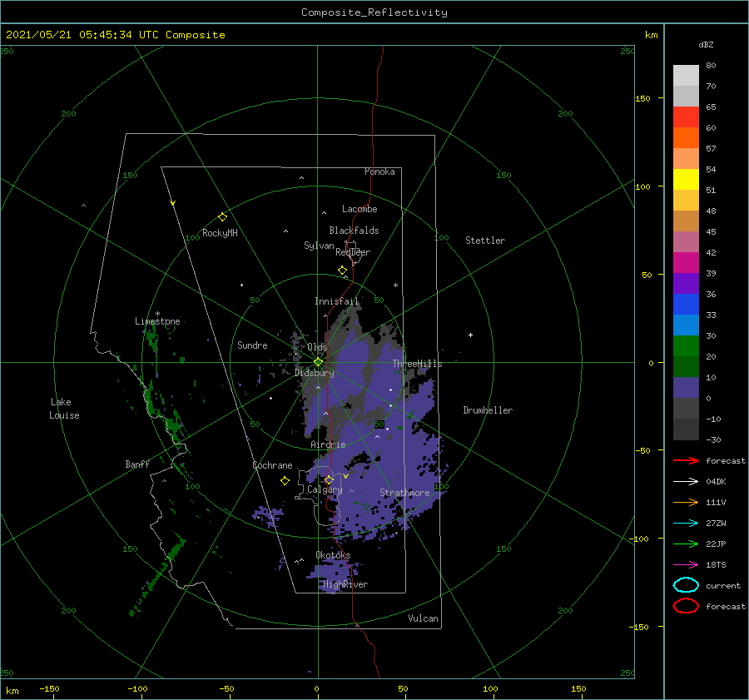
Task: Click the magenta 42 dBZ color band
Action: (686, 262)
